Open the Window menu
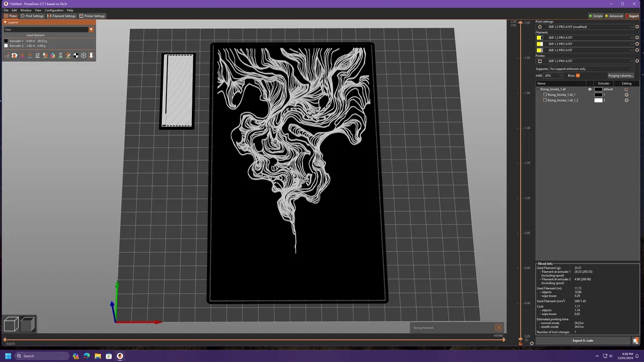Image resolution: width=644 pixels, height=362 pixels. point(26,10)
